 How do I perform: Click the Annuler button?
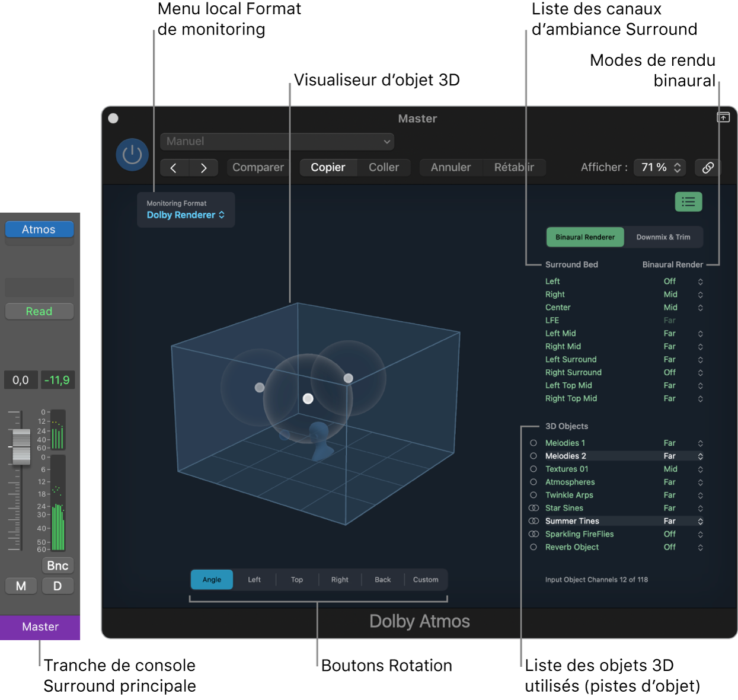[x=451, y=168]
